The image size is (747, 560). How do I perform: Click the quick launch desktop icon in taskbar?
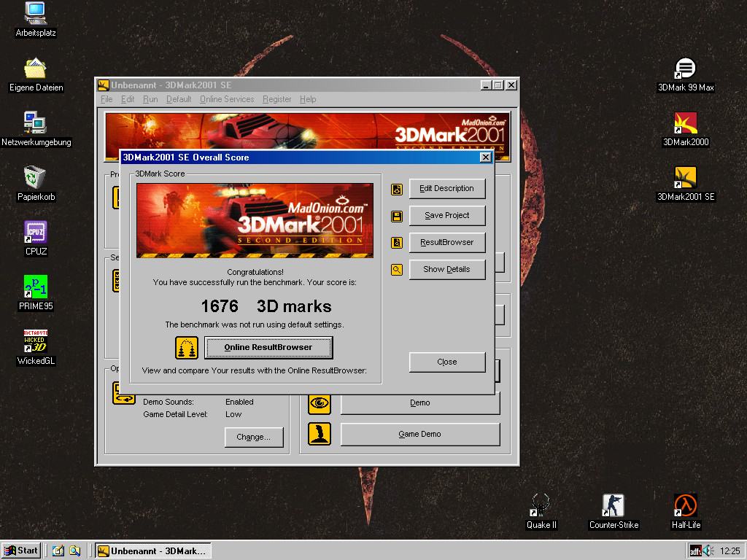tap(58, 551)
